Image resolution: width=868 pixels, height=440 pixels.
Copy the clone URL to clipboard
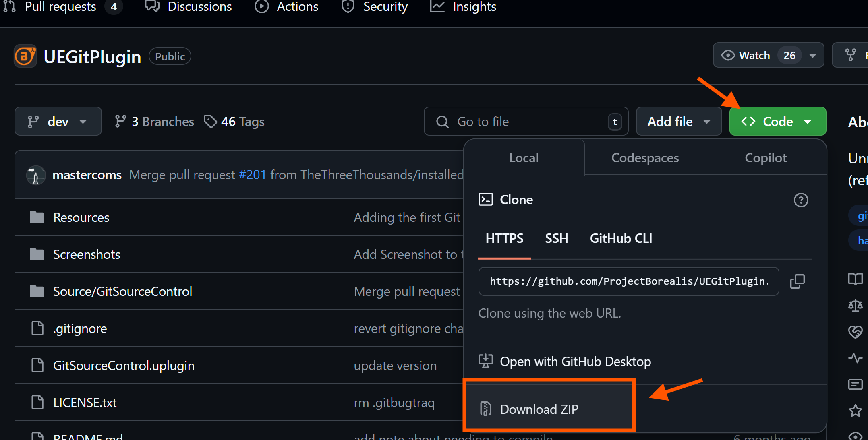[x=797, y=281]
